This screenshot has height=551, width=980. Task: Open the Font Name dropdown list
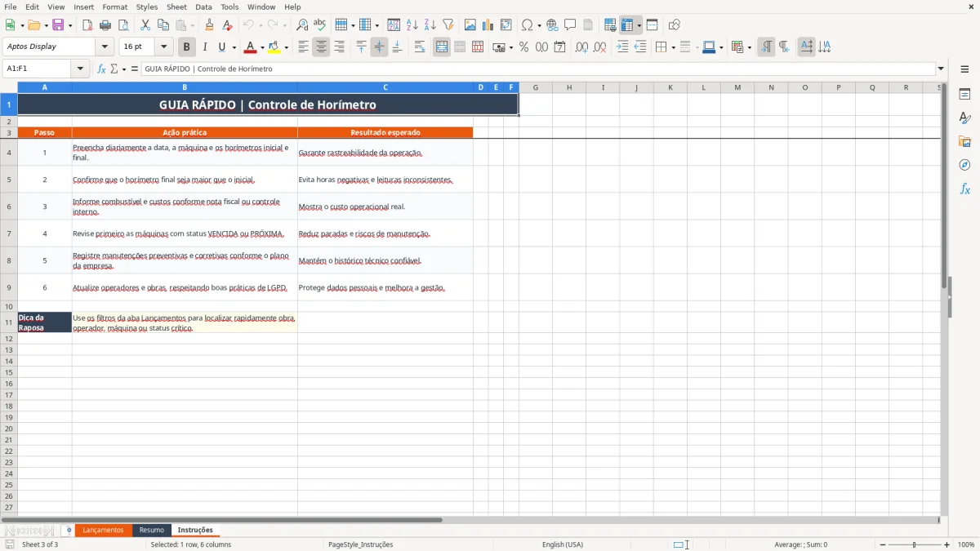(105, 47)
